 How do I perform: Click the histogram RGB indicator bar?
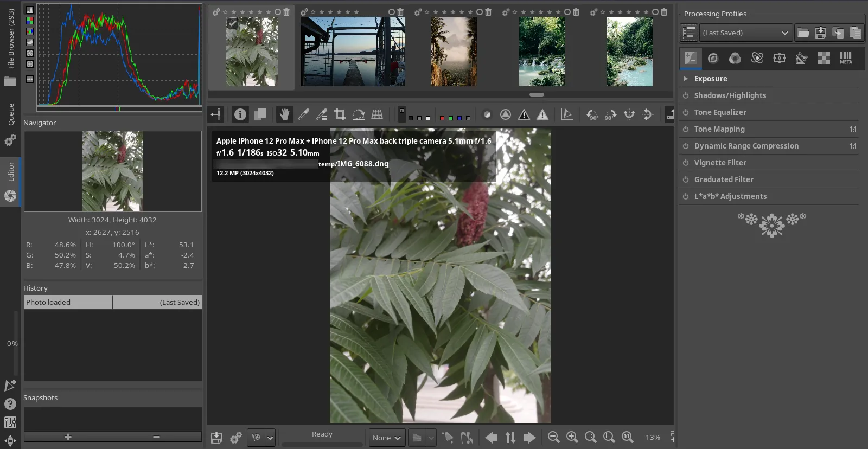point(119,108)
